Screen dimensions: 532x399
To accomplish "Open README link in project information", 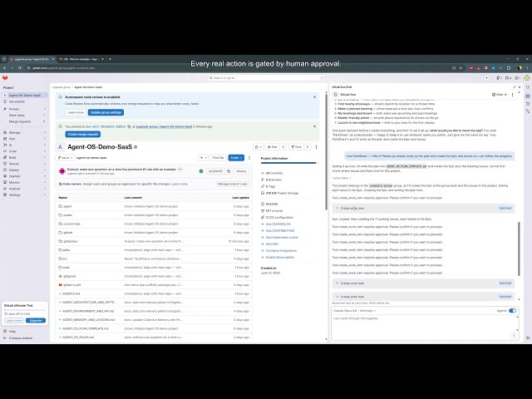I will coord(272,204).
